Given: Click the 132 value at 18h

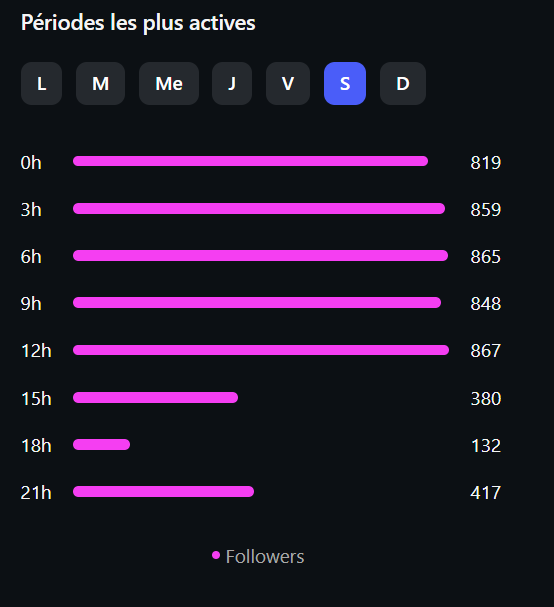Looking at the screenshot, I should (x=485, y=446).
